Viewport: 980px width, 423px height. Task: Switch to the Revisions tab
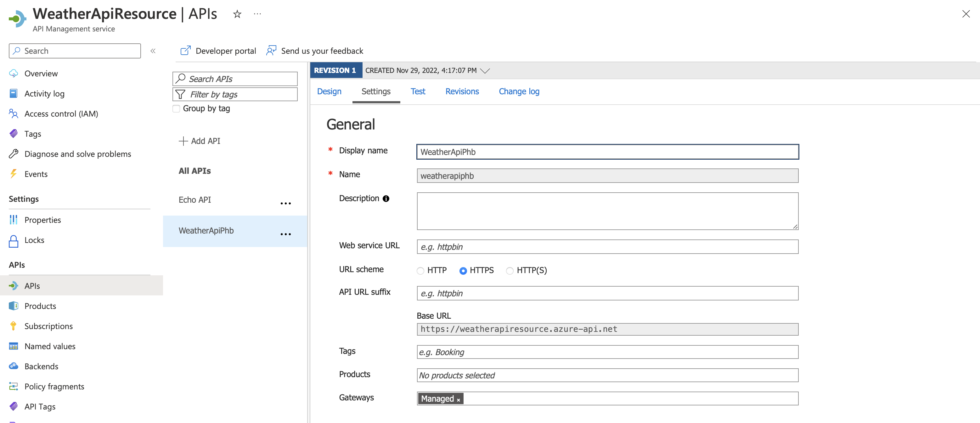(462, 91)
